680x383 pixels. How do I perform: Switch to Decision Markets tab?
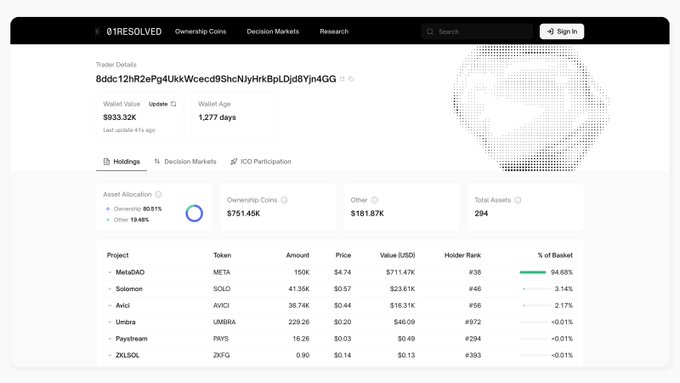[185, 162]
